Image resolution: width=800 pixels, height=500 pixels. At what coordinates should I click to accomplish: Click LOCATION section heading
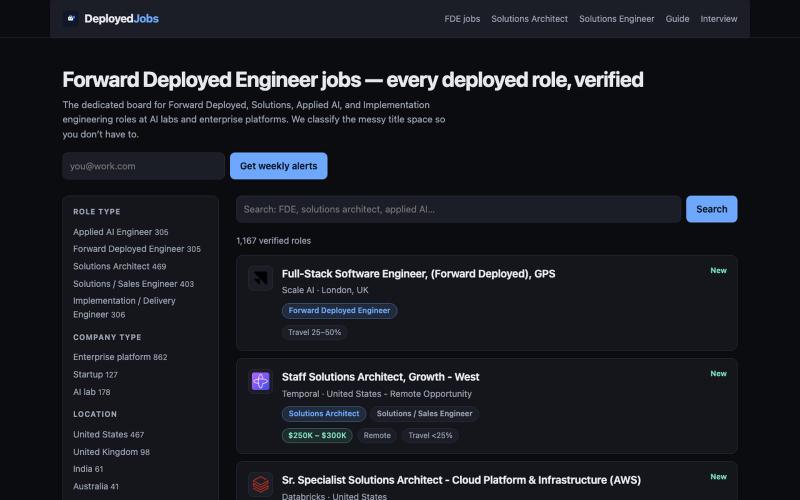pyautogui.click(x=95, y=414)
